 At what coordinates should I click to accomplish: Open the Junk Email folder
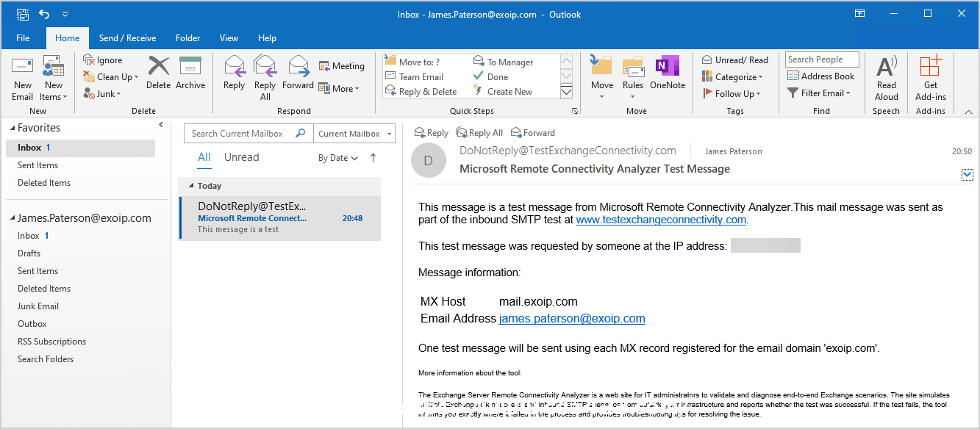coord(38,306)
